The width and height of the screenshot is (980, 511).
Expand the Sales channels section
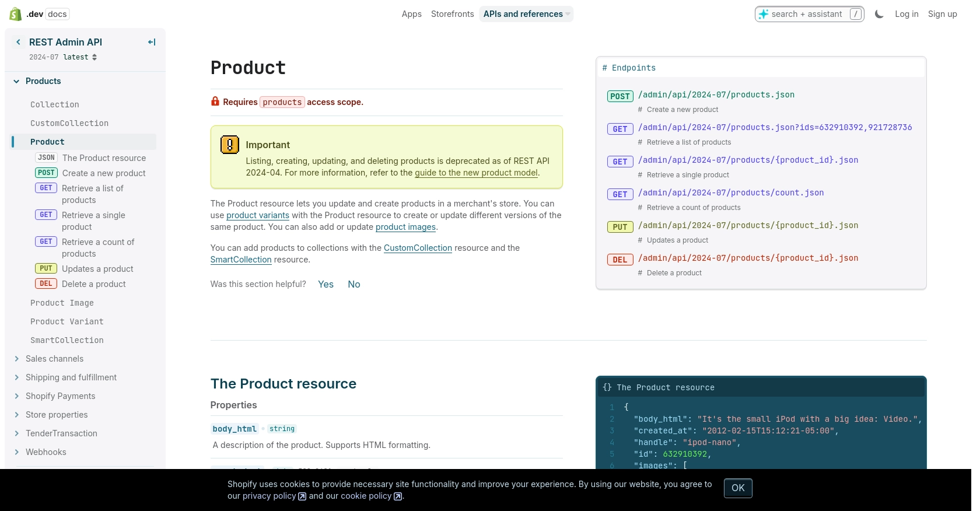click(x=16, y=359)
